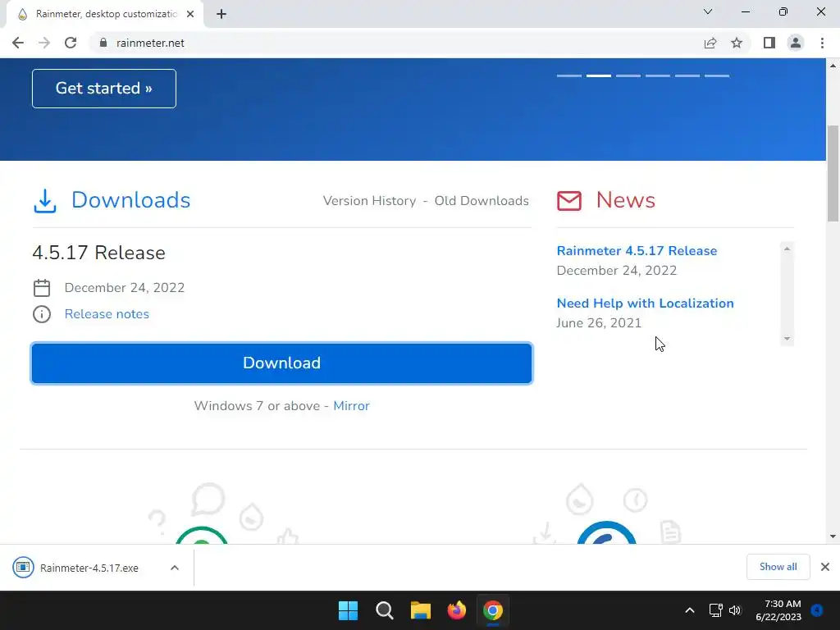Go back using the browser back arrow
840x630 pixels.
point(18,43)
